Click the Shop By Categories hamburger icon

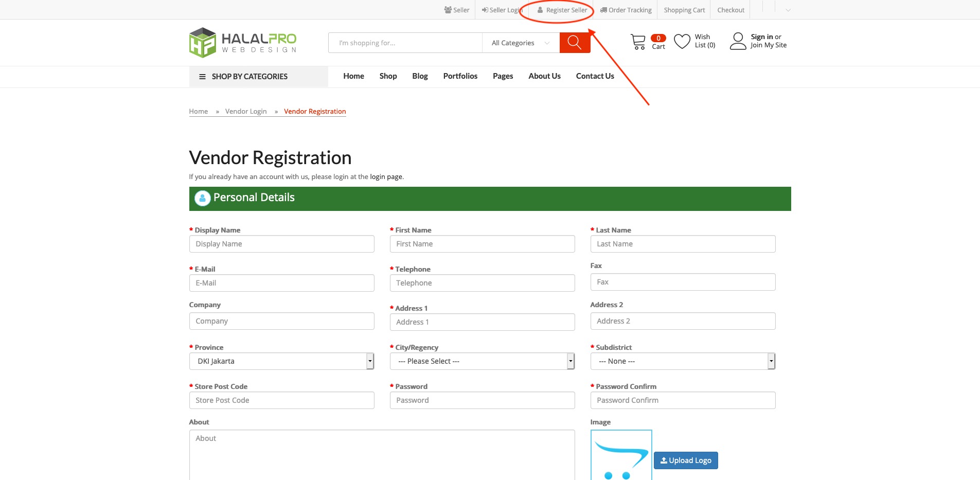pos(202,77)
